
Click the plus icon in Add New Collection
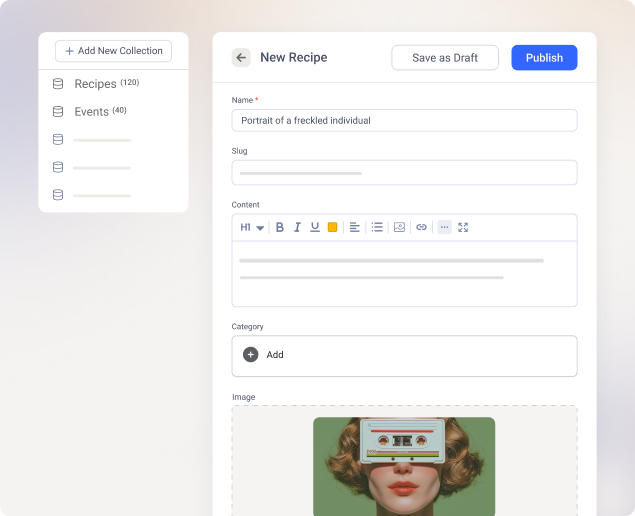69,51
